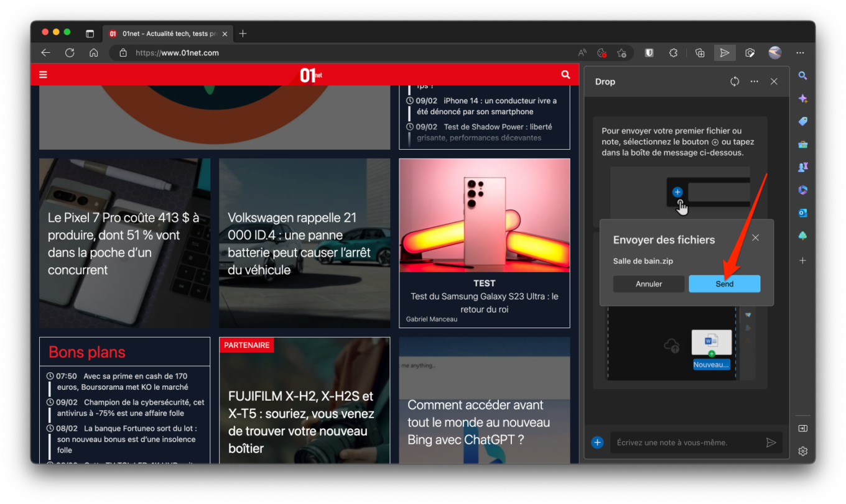Viewport: 846px width, 504px height.
Task: Click the Home button in toolbar
Action: coord(93,53)
